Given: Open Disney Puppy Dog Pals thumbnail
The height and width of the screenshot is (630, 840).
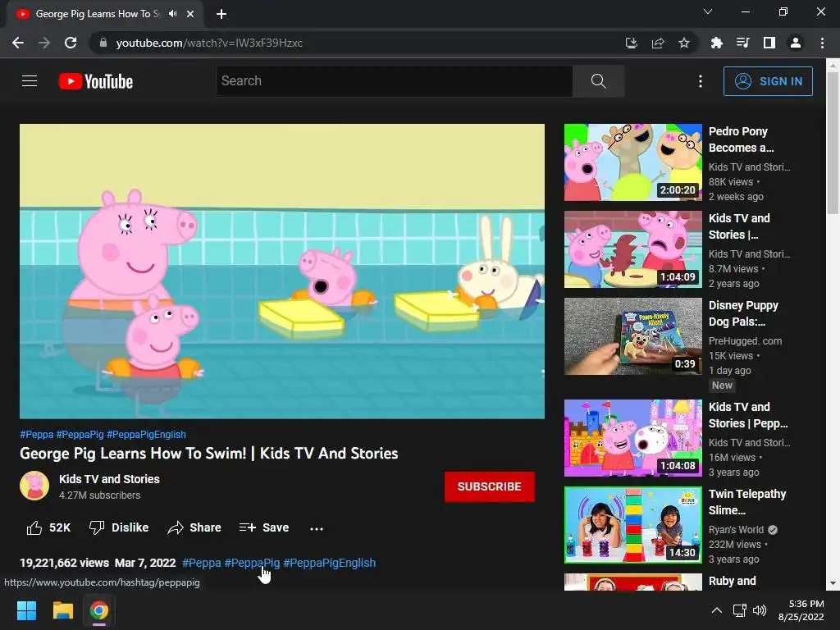Looking at the screenshot, I should [x=632, y=336].
